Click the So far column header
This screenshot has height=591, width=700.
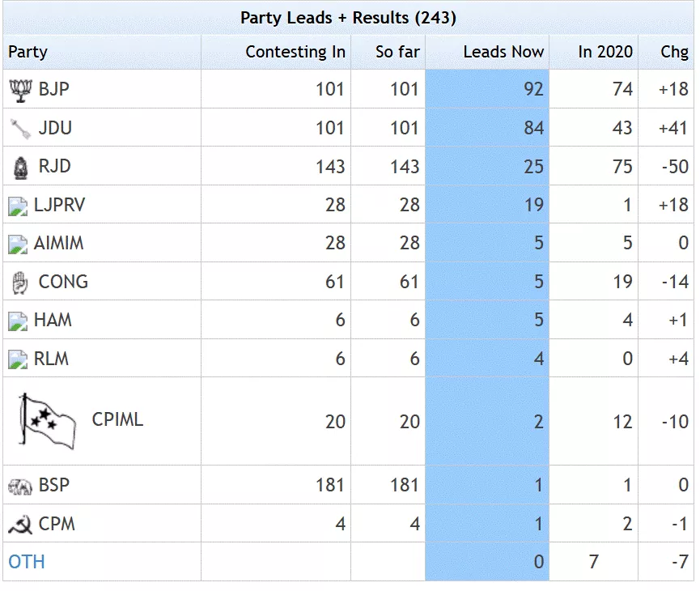coord(397,52)
